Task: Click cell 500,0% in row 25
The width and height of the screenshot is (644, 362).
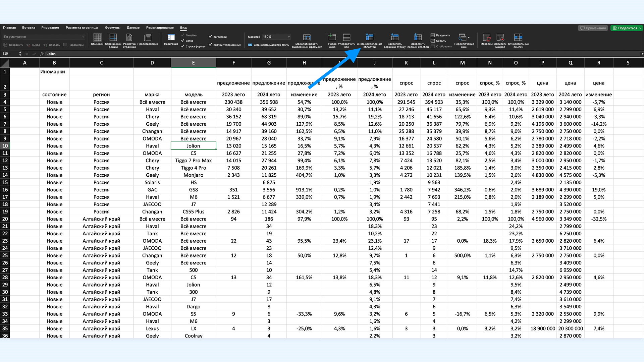Action: point(462,255)
